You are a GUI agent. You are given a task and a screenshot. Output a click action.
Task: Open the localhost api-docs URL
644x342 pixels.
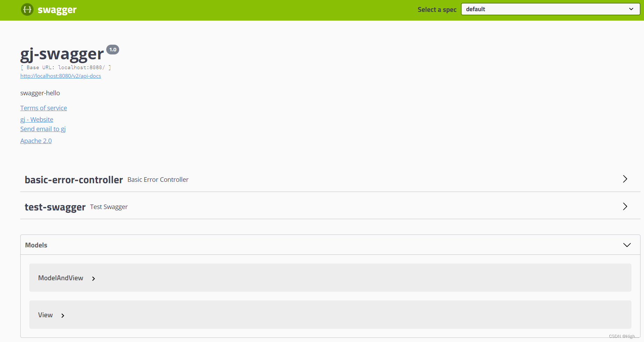[60, 76]
